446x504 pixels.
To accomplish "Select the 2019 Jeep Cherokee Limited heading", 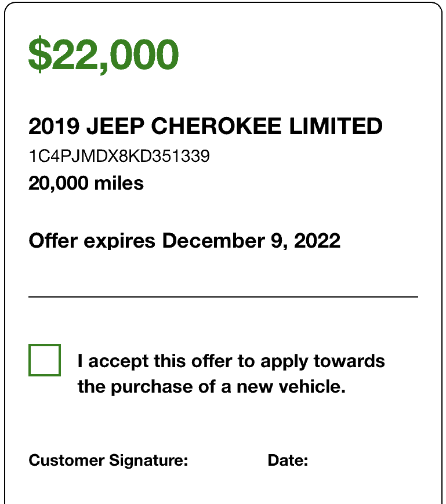I will (x=206, y=126).
